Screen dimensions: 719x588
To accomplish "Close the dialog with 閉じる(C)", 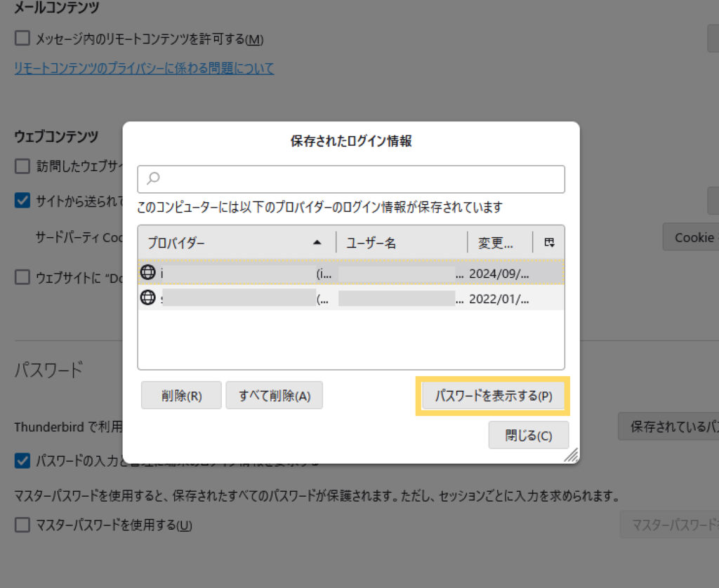I will tap(528, 435).
